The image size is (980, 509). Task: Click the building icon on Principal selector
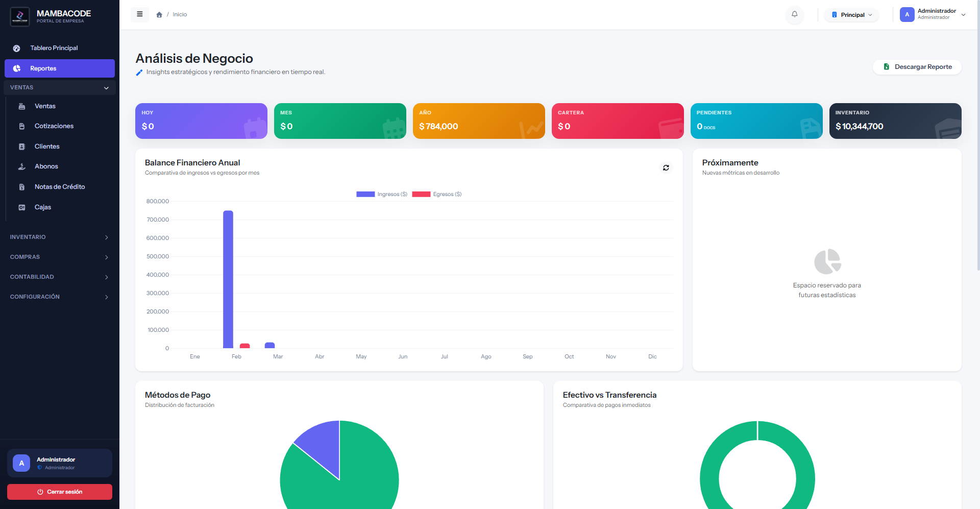[x=835, y=15]
